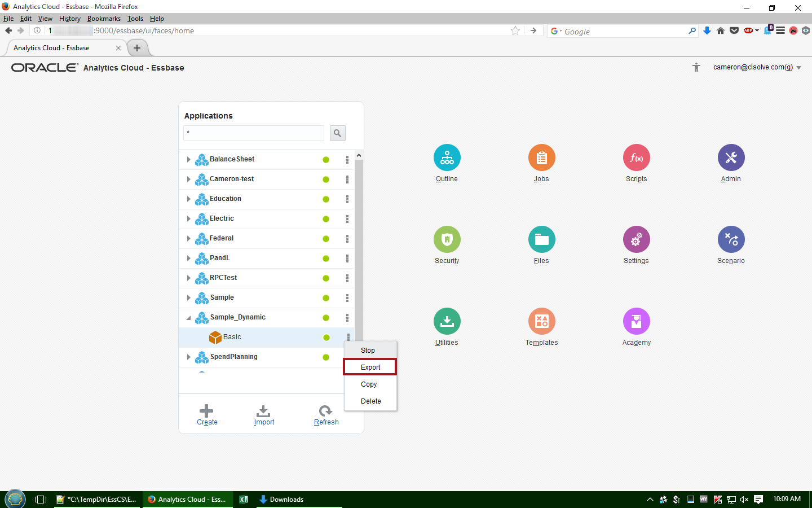Open the actions menu for Education
Viewport: 812px width, 508px height.
[347, 199]
